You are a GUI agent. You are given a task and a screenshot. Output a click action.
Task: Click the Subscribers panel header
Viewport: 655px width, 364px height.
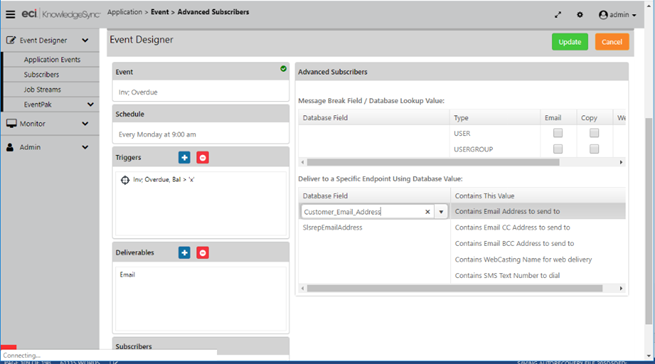tap(201, 346)
